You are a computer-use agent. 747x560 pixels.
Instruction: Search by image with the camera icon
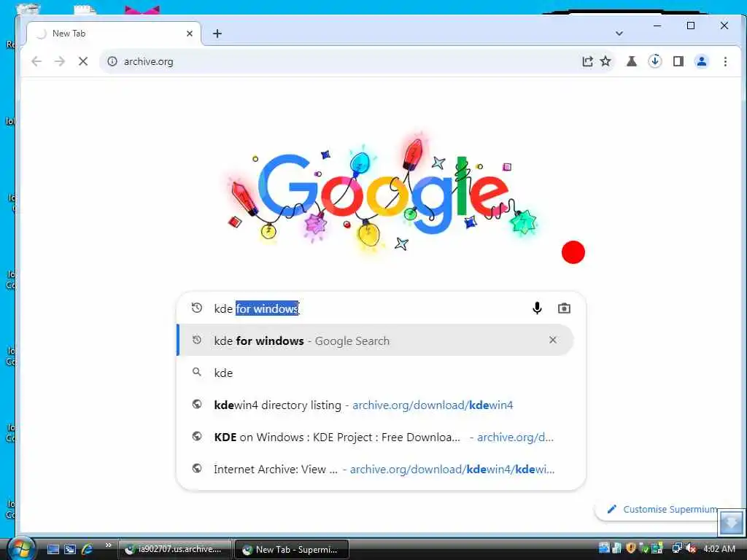click(564, 308)
